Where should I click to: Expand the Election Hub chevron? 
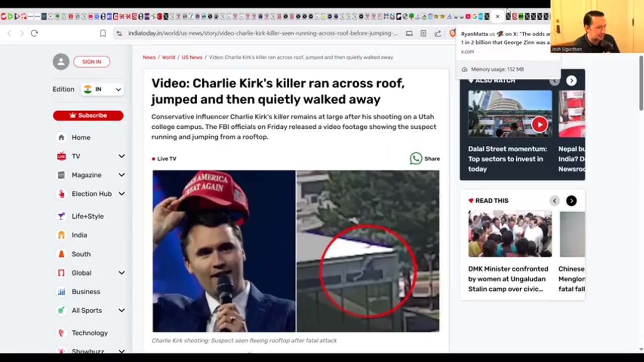tap(121, 194)
